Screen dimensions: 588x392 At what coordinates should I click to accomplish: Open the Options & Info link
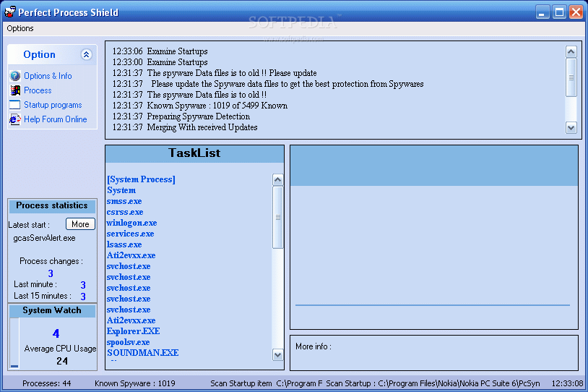[48, 76]
